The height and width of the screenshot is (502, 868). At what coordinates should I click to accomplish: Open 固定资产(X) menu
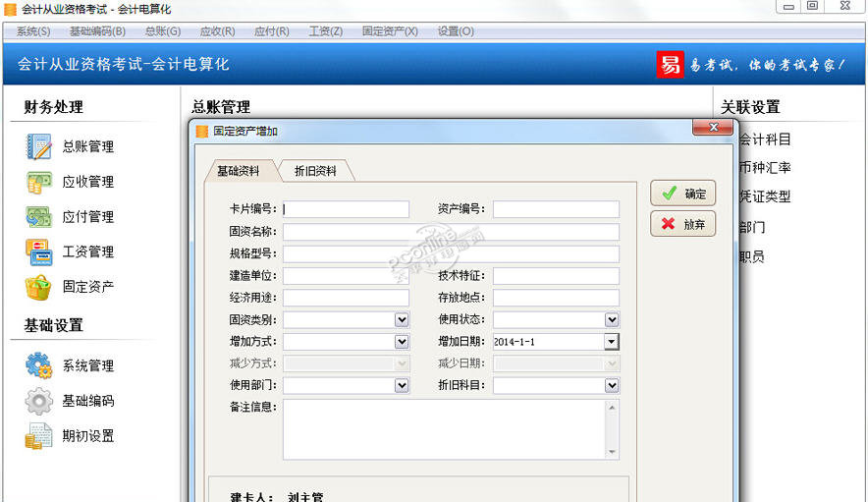click(390, 31)
